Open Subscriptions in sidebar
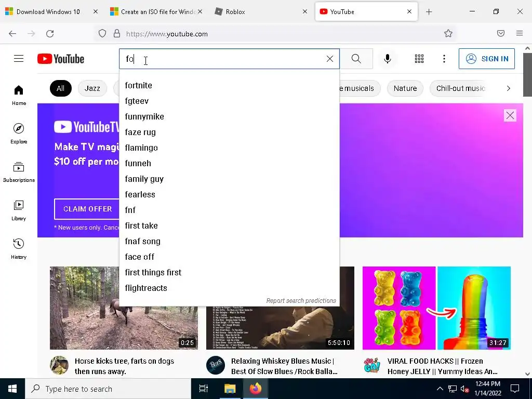The width and height of the screenshot is (532, 399). point(19,172)
